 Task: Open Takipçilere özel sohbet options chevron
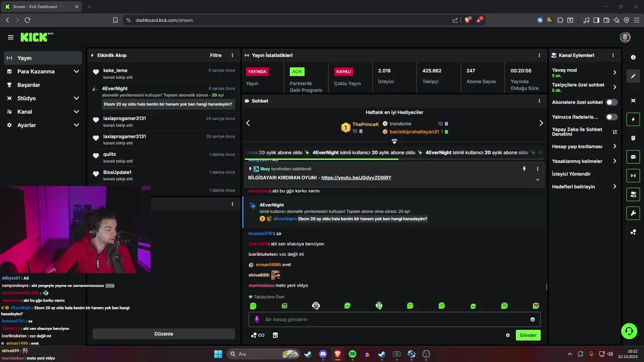tap(614, 87)
